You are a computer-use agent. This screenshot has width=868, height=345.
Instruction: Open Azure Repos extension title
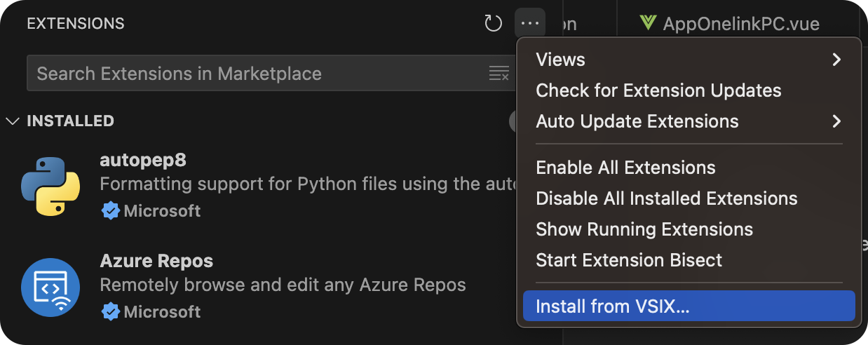(x=156, y=262)
